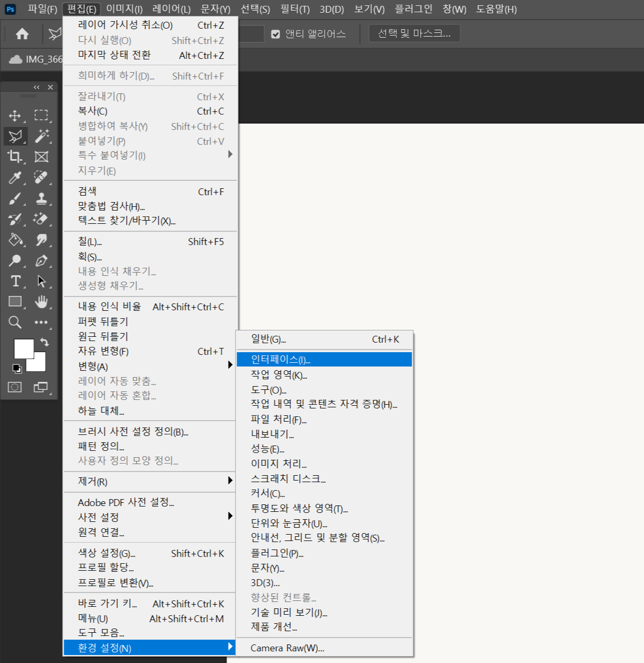Reset default foreground and background colors
Viewport: 644px width, 663px height.
coord(17,369)
